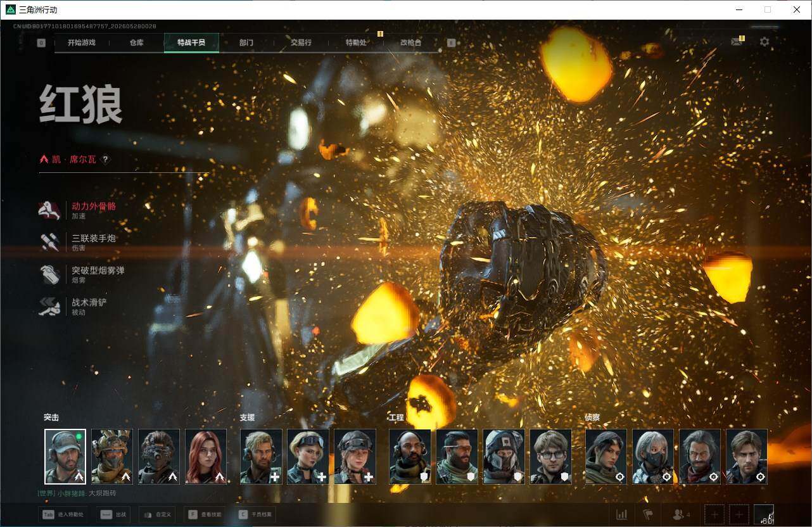Click the second empty squad slot plus
Viewport: 812px width, 527px height.
pyautogui.click(x=739, y=515)
